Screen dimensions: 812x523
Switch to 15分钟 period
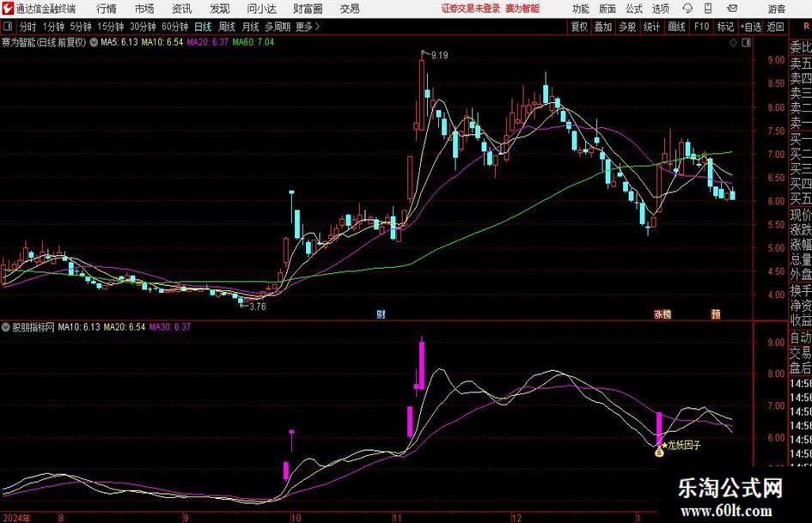110,27
